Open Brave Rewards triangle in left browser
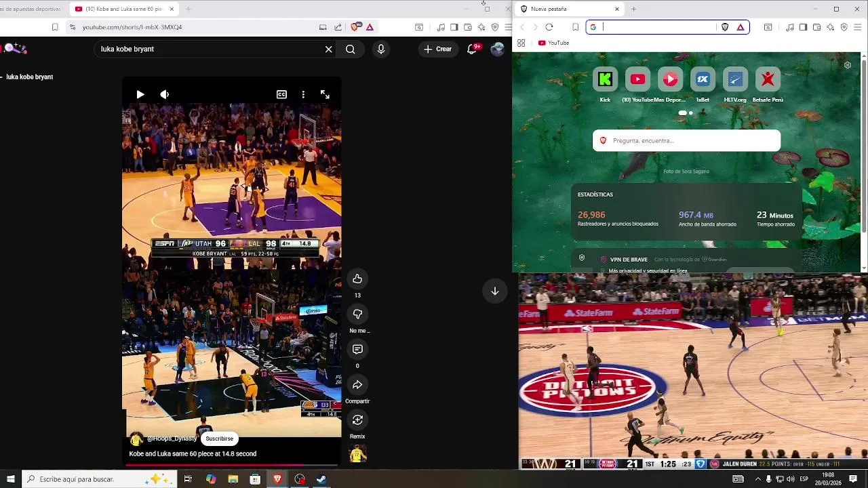The width and height of the screenshot is (868, 488). pos(370,27)
